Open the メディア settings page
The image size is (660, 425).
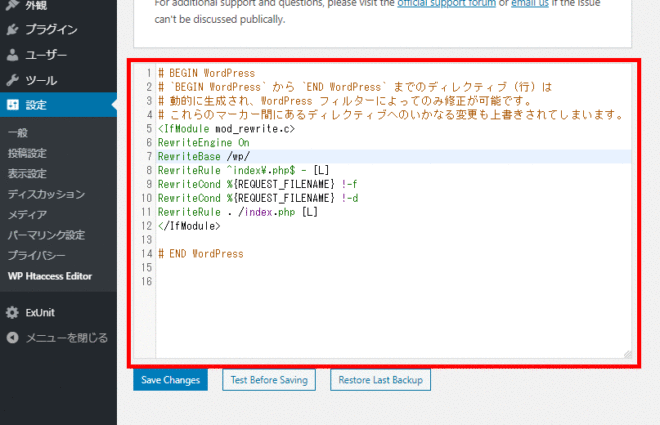point(27,215)
